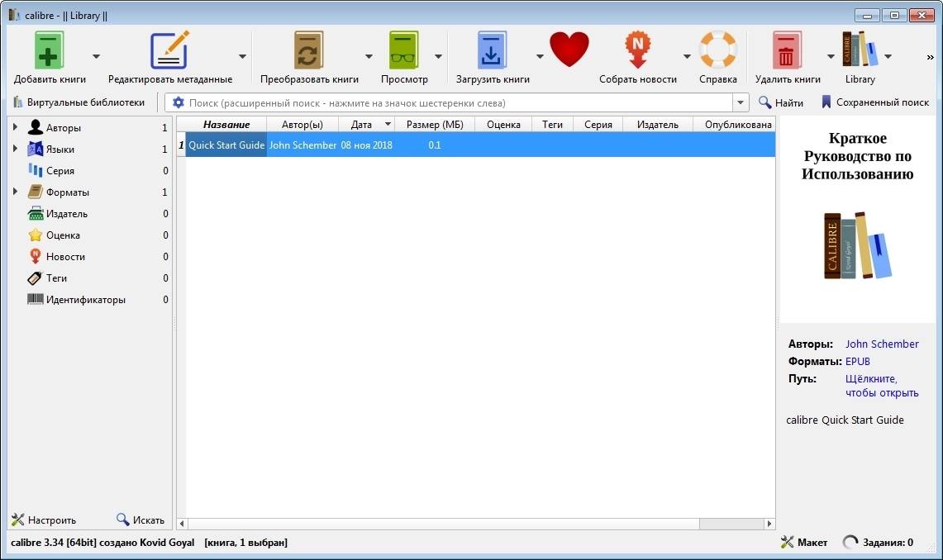Click the Add books (Добавить книги) icon
The height and width of the screenshot is (560, 943).
[x=49, y=50]
